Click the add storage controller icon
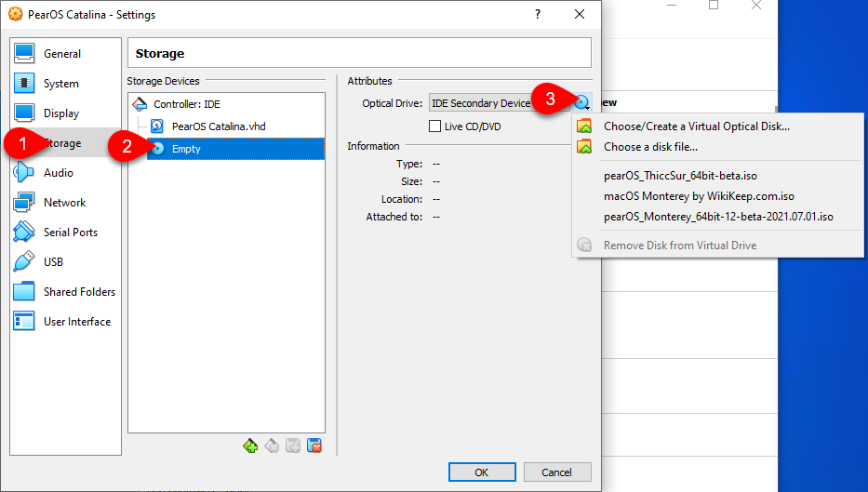Viewport: 868px width, 492px height. tap(250, 445)
